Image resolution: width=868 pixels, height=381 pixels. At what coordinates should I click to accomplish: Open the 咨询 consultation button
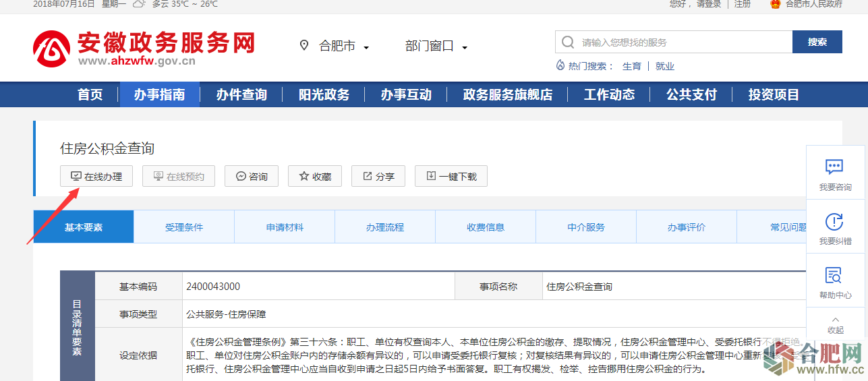[252, 176]
